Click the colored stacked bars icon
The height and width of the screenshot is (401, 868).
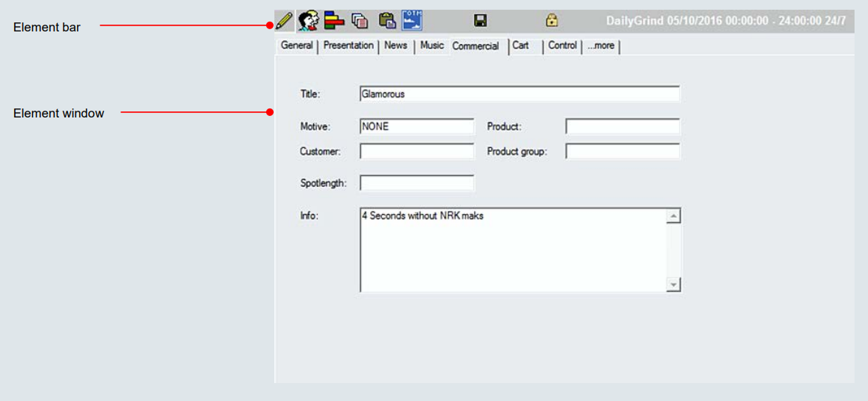click(x=334, y=21)
